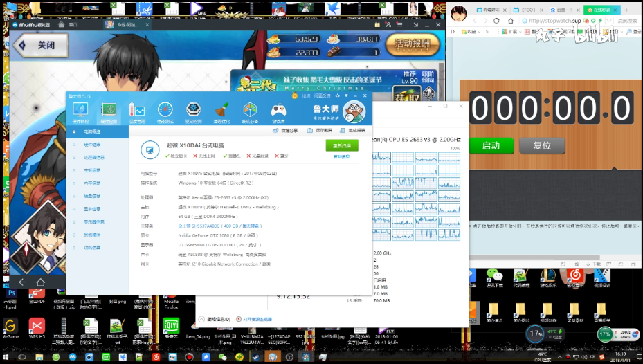Click MuMu emulator bottom home icon
The height and width of the screenshot is (364, 643).
pyautogui.click(x=40, y=282)
